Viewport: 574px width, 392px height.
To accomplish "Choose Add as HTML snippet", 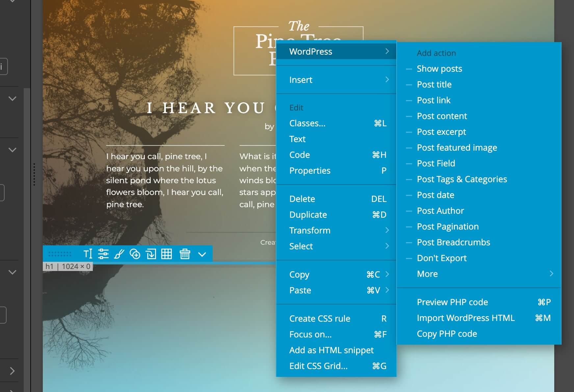I will (336, 350).
